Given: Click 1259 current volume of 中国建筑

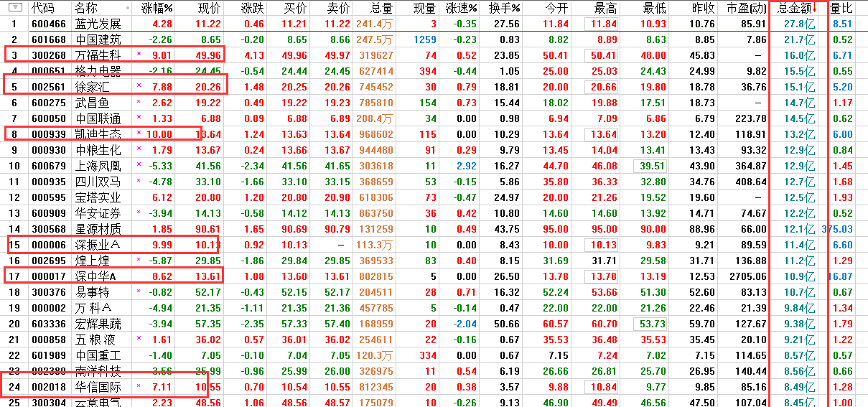Looking at the screenshot, I should coord(425,39).
